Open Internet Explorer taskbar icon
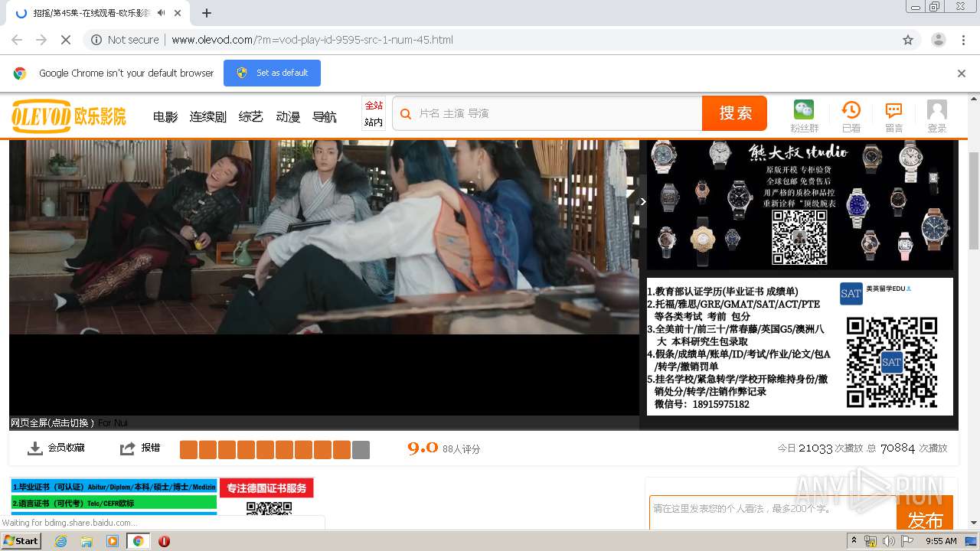 coord(60,541)
